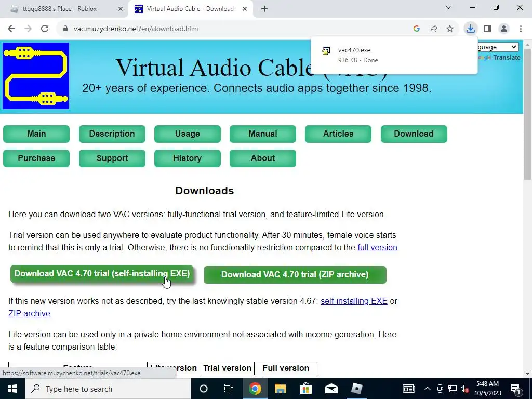Screen dimensions: 532x399
Task: Click the muted volume tray icon
Action: coord(464,389)
